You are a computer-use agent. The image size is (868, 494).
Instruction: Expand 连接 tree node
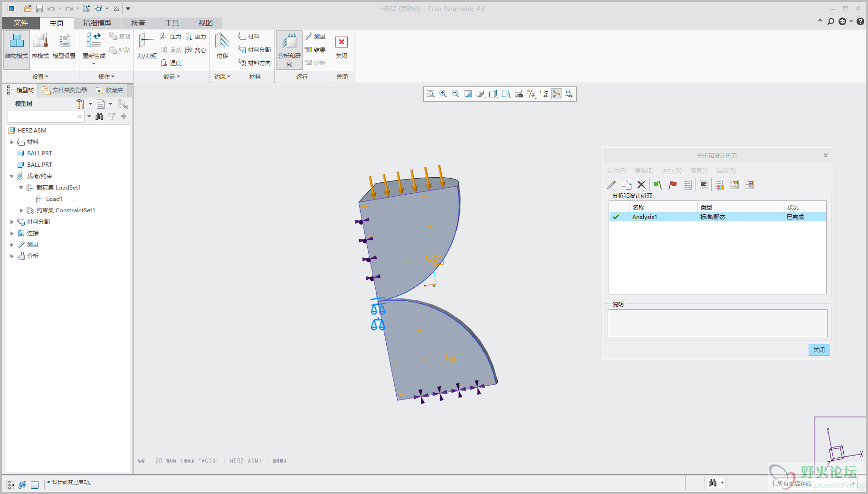(x=12, y=233)
